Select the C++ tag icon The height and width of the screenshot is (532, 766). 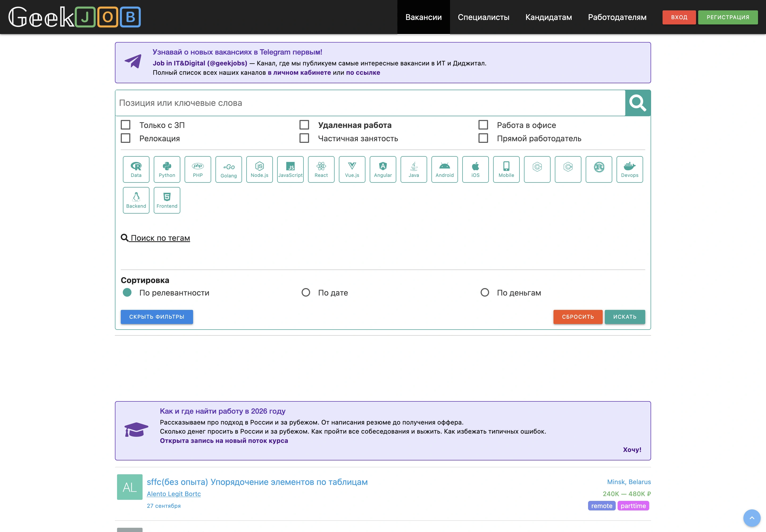point(537,169)
